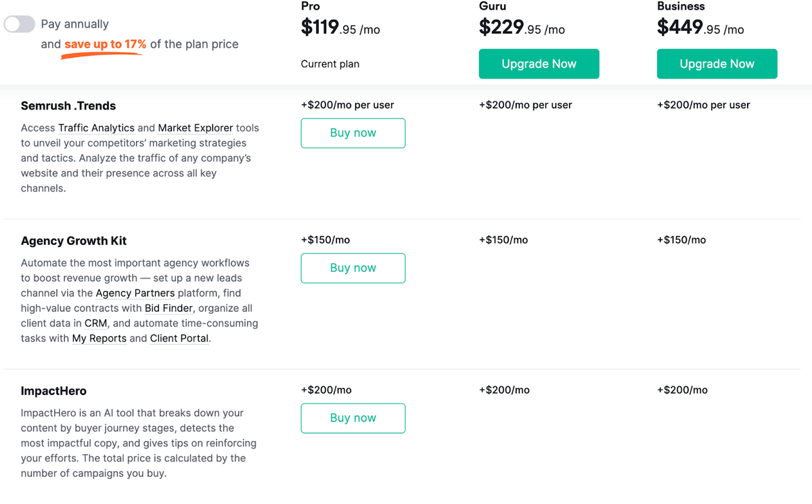This screenshot has width=812, height=504.
Task: Click the Agency Growth Kit heading
Action: (74, 241)
